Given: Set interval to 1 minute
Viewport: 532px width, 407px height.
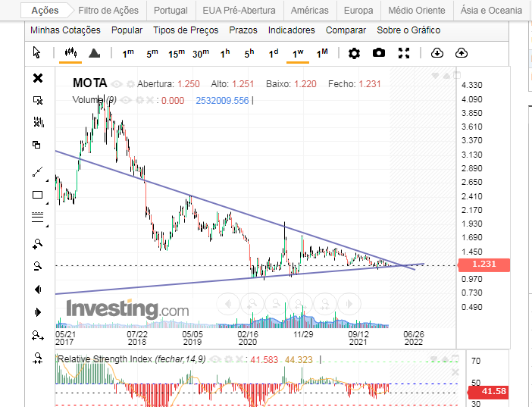Looking at the screenshot, I should (x=128, y=53).
